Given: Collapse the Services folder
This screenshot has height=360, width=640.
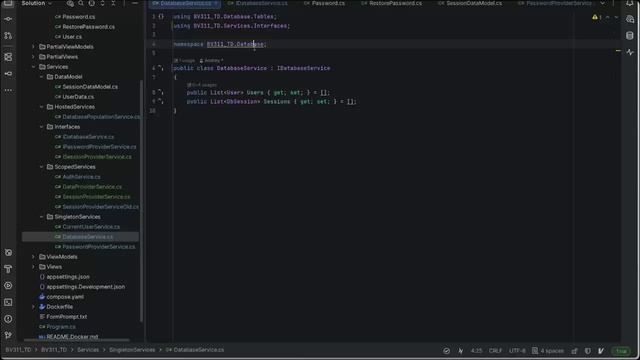Looking at the screenshot, I should pos(33,67).
